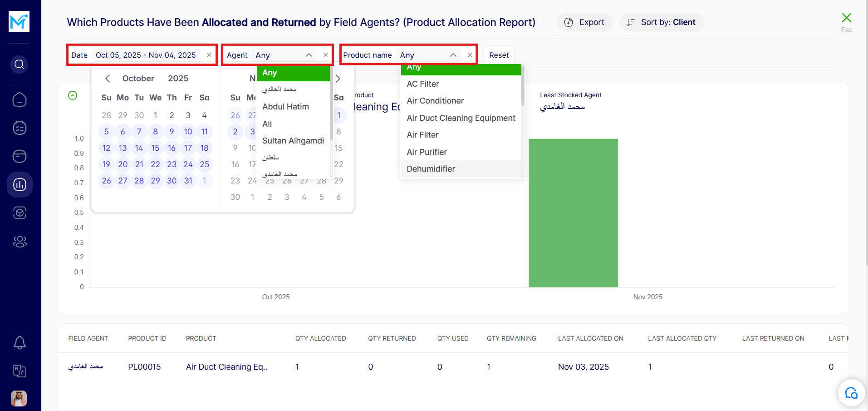
Task: Open the Sort by Client dropdown
Action: (662, 22)
